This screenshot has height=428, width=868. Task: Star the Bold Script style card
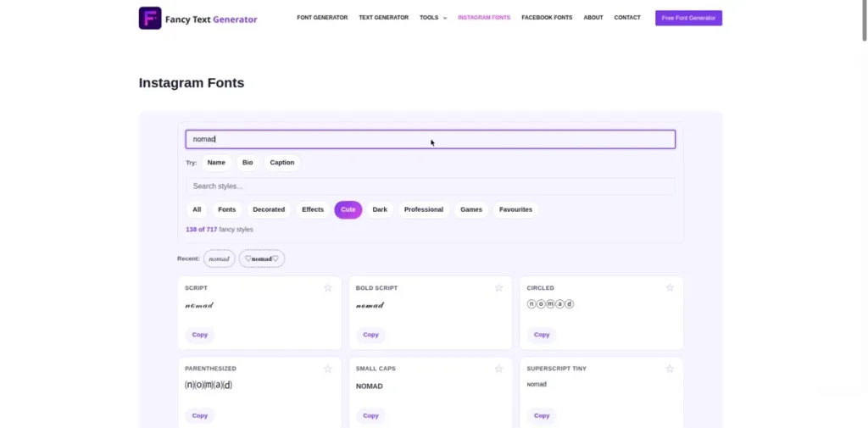[498, 288]
